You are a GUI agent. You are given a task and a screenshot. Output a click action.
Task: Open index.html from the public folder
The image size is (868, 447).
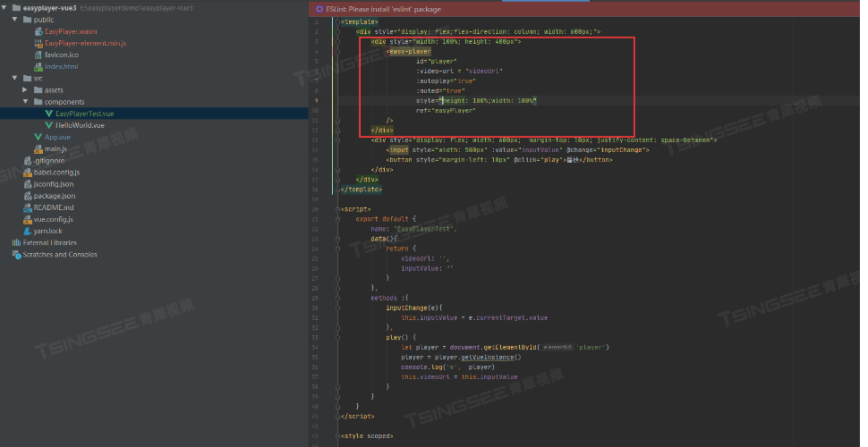click(61, 67)
